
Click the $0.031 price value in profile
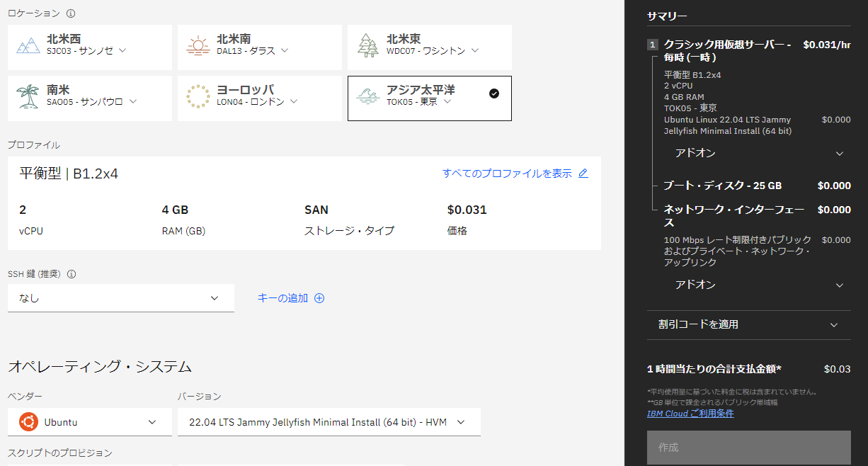[x=467, y=210]
